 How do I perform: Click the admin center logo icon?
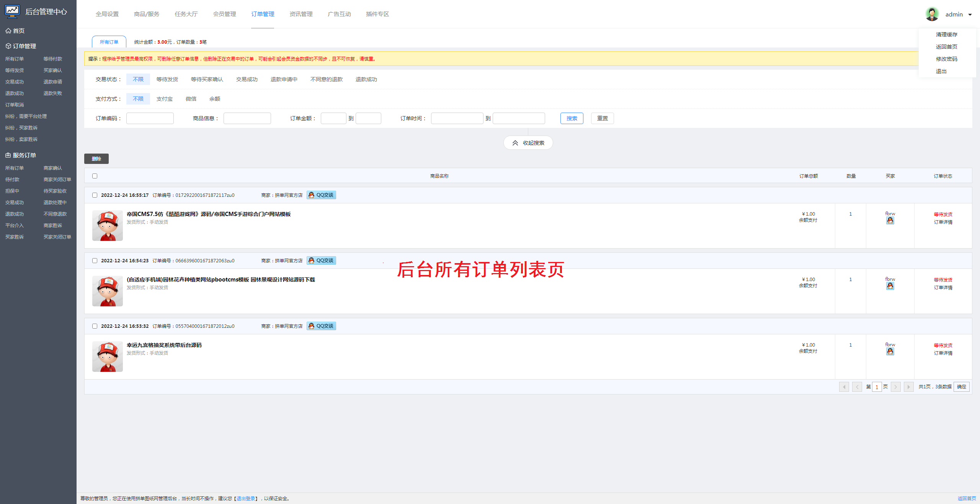point(12,11)
